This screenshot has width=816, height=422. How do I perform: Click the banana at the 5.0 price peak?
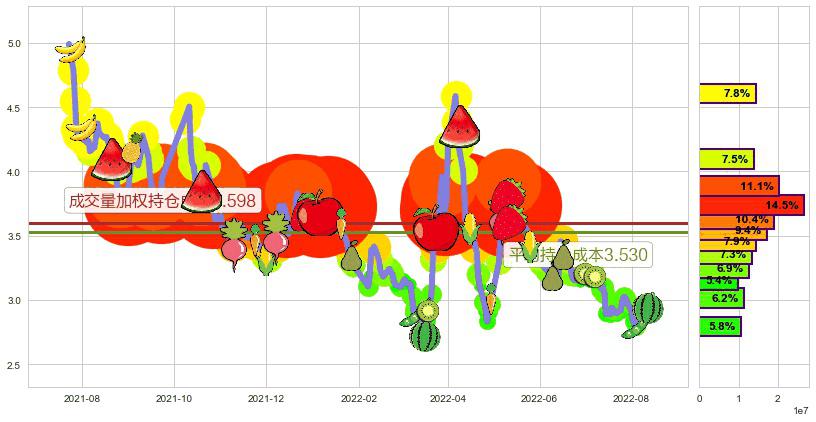(71, 49)
